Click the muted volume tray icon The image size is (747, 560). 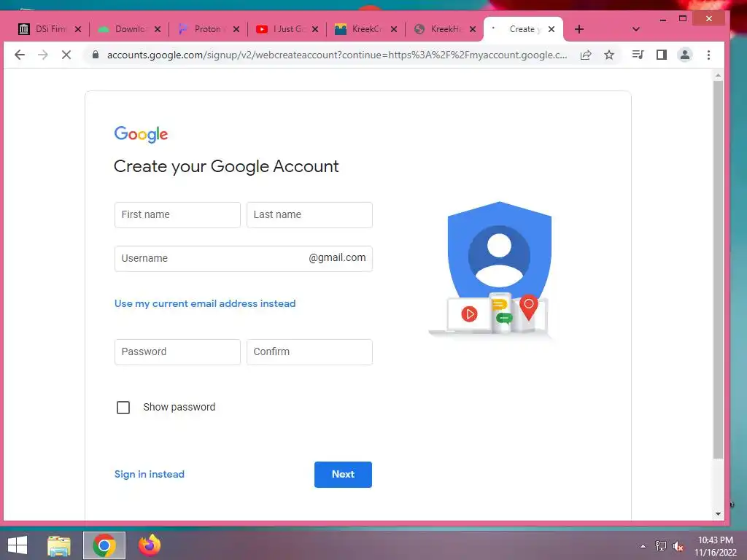[678, 546]
